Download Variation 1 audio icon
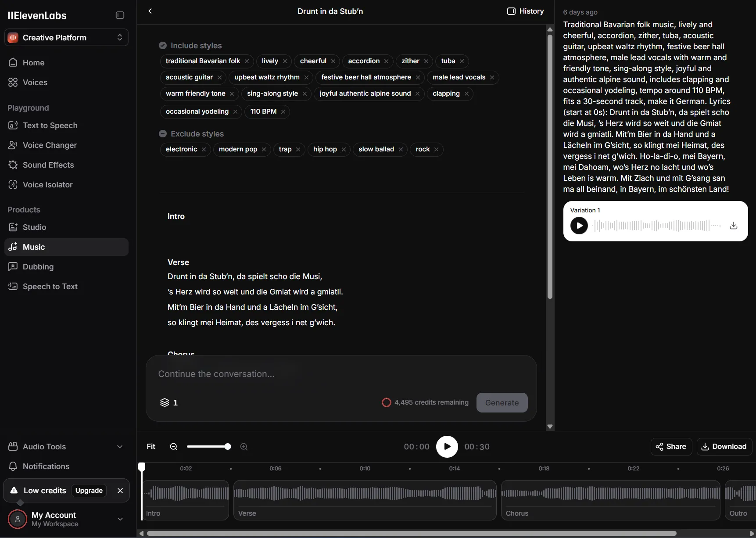The height and width of the screenshot is (538, 756). (733, 226)
